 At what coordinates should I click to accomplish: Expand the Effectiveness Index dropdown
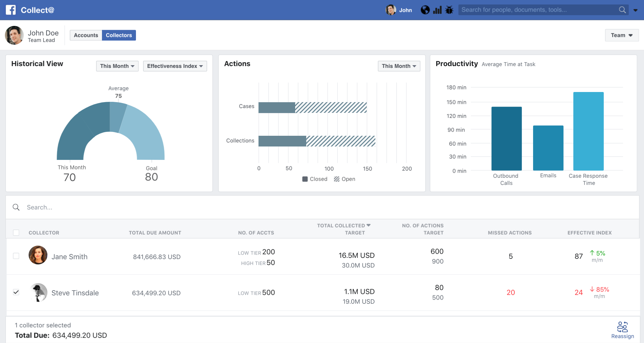point(175,66)
